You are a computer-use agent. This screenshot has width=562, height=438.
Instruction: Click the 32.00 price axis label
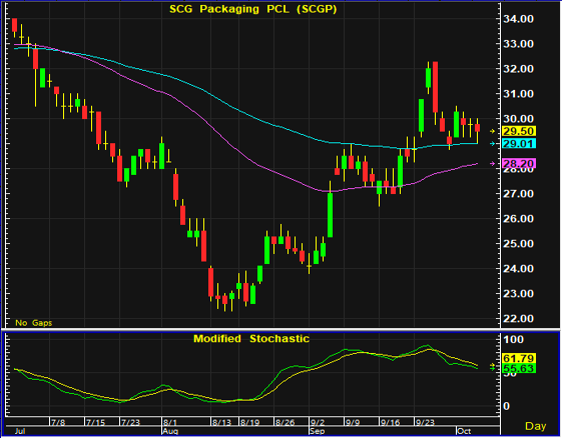(518, 69)
